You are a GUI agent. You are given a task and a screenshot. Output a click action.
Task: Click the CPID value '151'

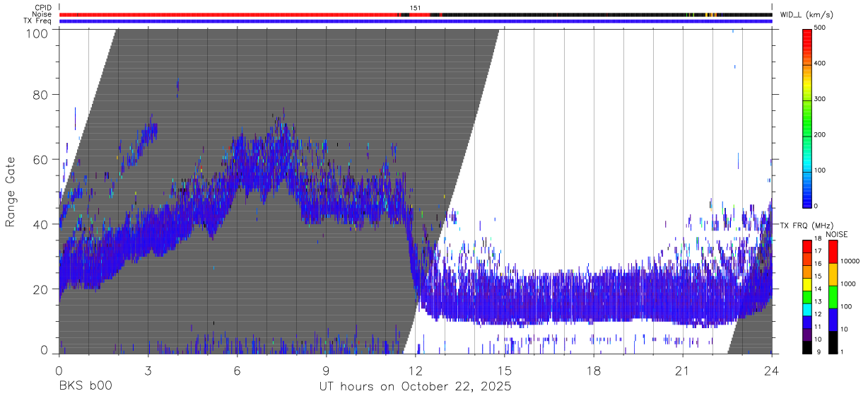coord(416,8)
